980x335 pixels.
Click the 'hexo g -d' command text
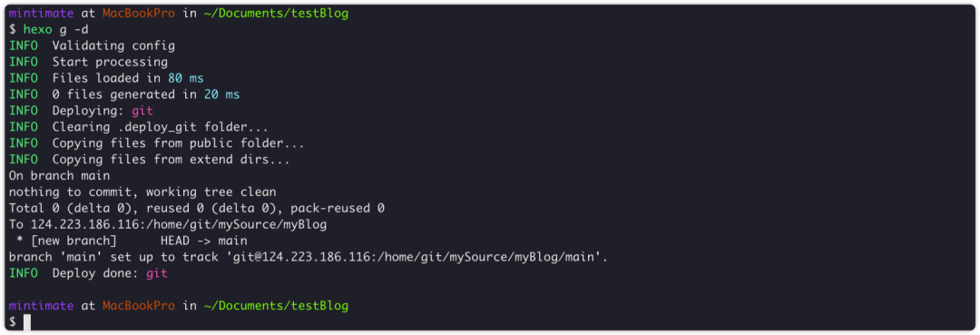click(x=56, y=29)
